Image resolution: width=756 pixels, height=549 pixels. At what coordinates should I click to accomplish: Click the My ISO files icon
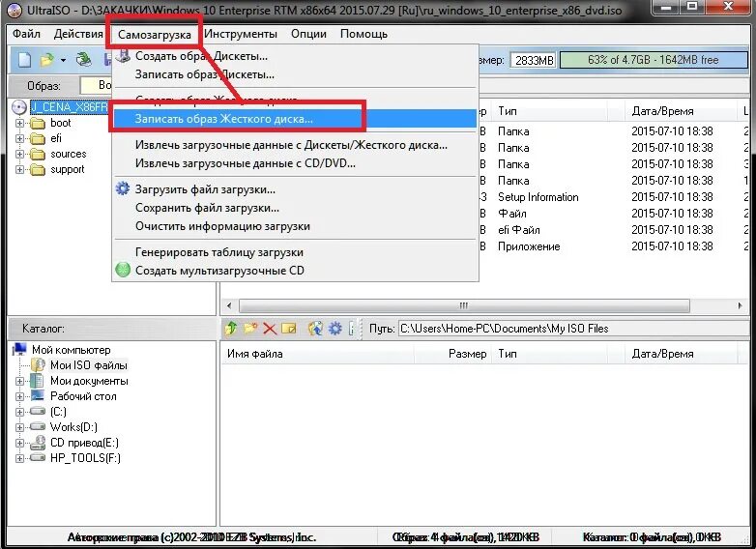pyautogui.click(x=38, y=365)
